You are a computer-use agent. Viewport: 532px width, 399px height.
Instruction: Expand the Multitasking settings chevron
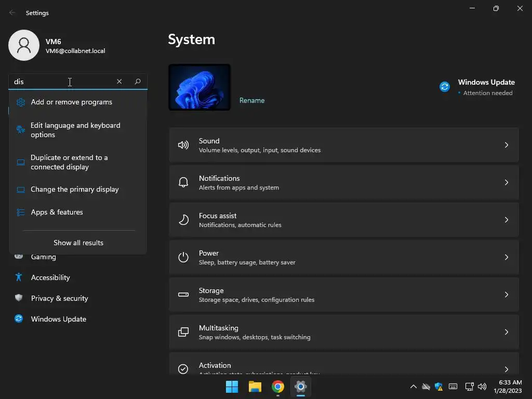(x=506, y=332)
